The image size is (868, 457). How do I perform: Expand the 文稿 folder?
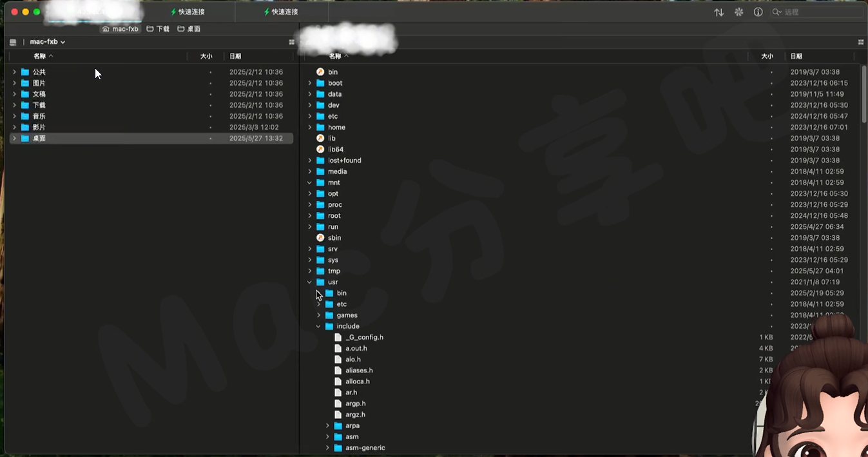[14, 94]
